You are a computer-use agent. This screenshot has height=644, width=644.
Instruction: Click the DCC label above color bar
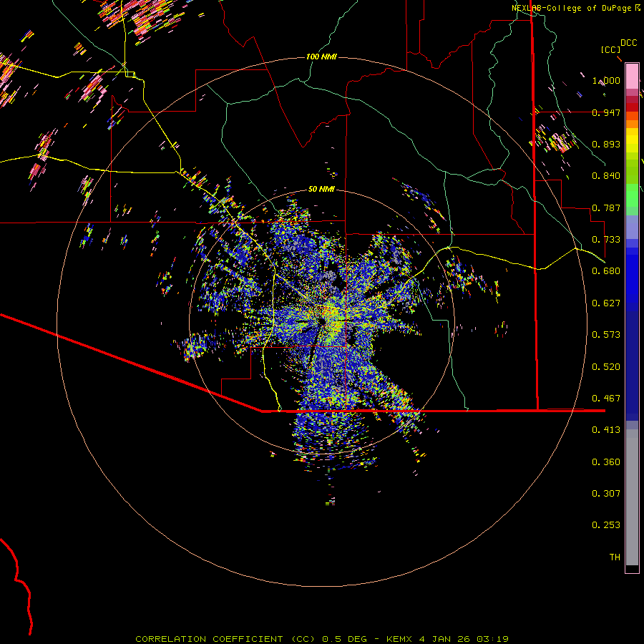tap(629, 43)
